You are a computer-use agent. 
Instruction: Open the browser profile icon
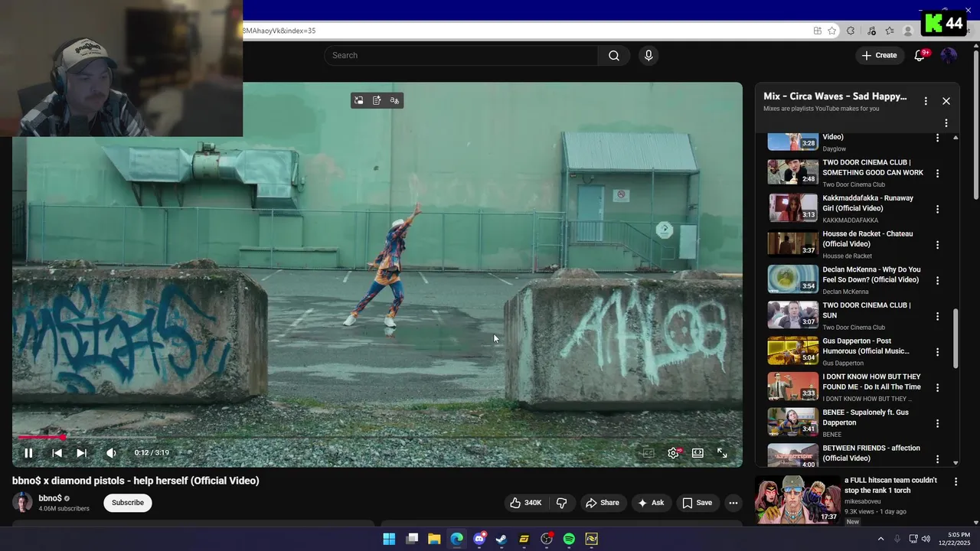(x=908, y=31)
